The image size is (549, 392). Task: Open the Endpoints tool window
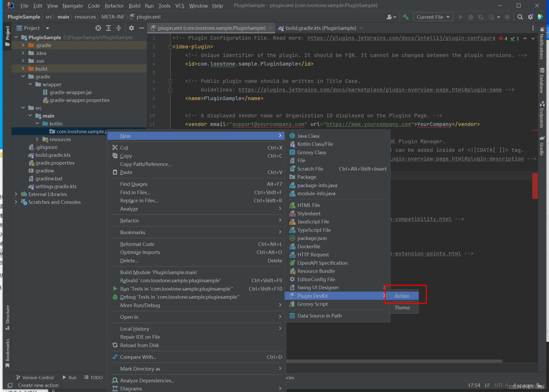point(542,114)
